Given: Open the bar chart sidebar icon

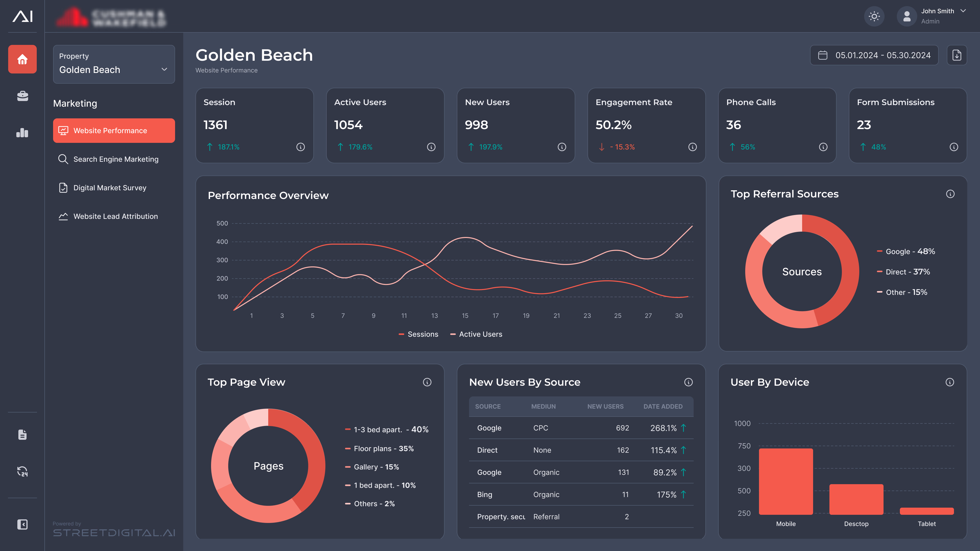Looking at the screenshot, I should point(22,132).
